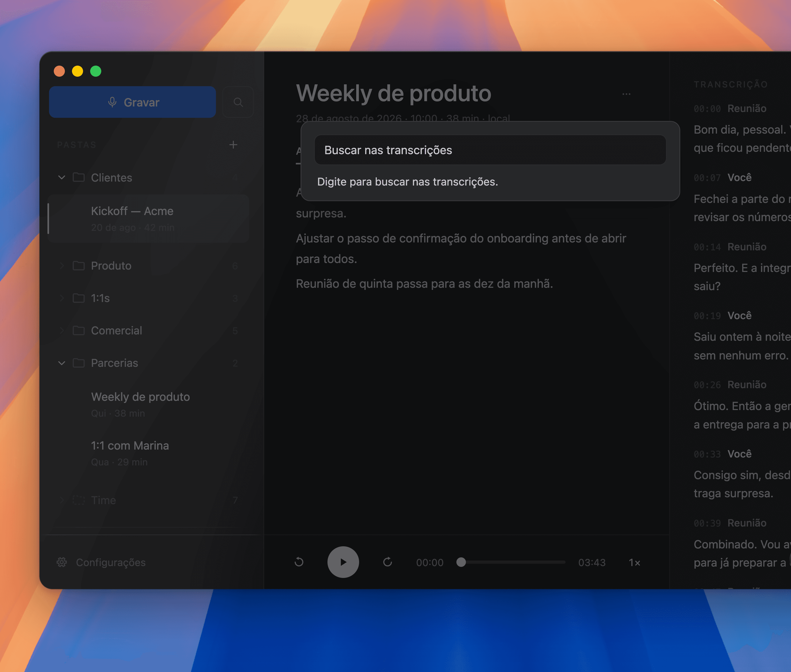Click the Produto folder icon
This screenshot has height=672, width=791.
(79, 266)
